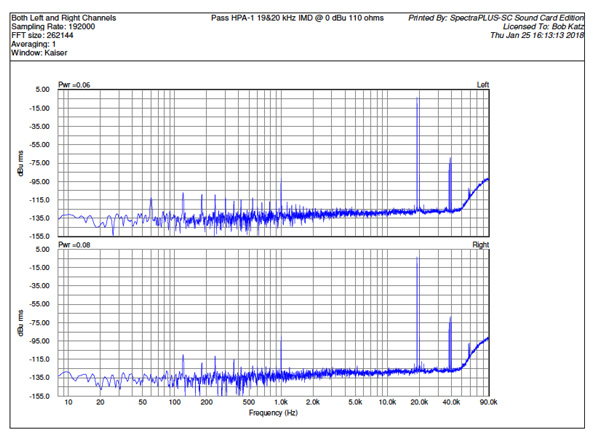Click the "90.0k" frequency tick label
600x440 pixels.
[487, 402]
